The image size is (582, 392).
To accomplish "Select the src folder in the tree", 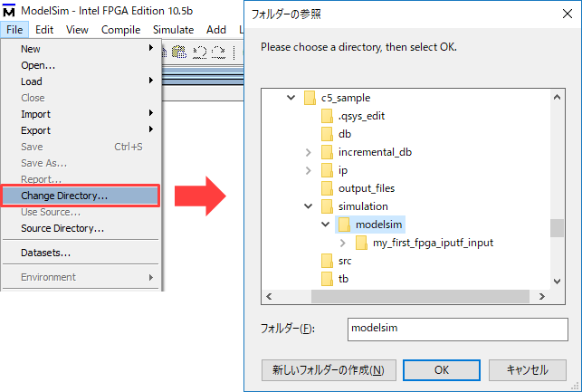I will (x=344, y=260).
